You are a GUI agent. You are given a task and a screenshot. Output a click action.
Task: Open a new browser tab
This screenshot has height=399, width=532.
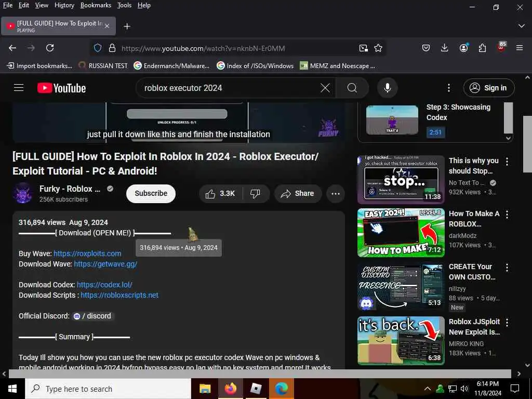pos(127,26)
